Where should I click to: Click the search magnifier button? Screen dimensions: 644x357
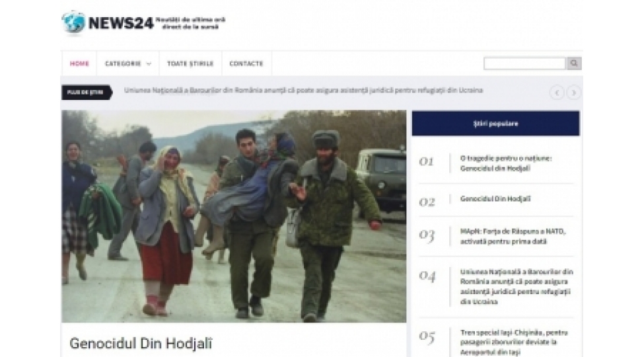(x=574, y=63)
